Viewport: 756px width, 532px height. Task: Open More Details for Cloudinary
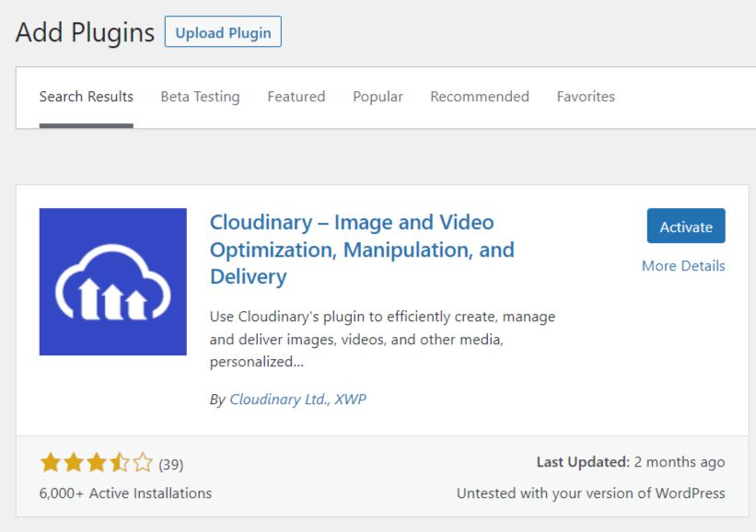tap(683, 266)
